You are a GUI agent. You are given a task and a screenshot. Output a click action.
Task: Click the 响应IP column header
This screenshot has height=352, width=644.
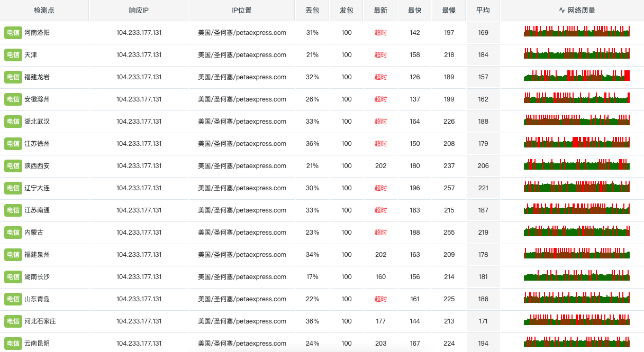(x=139, y=11)
